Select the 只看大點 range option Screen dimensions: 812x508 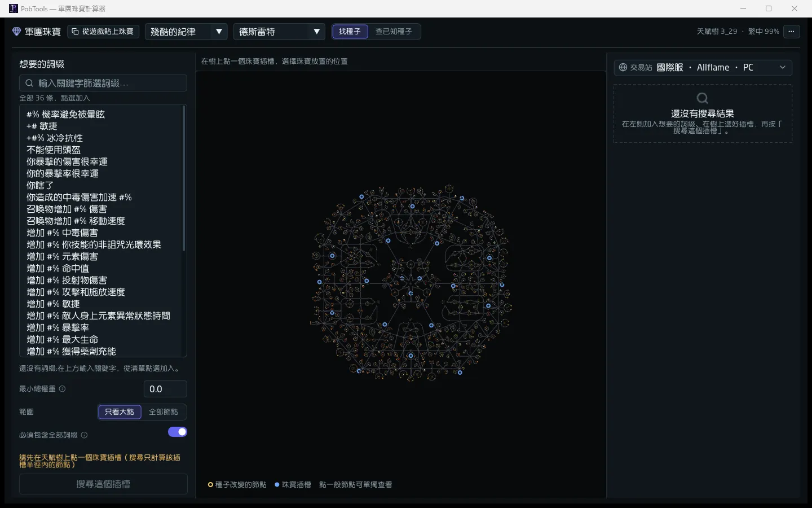click(x=120, y=412)
